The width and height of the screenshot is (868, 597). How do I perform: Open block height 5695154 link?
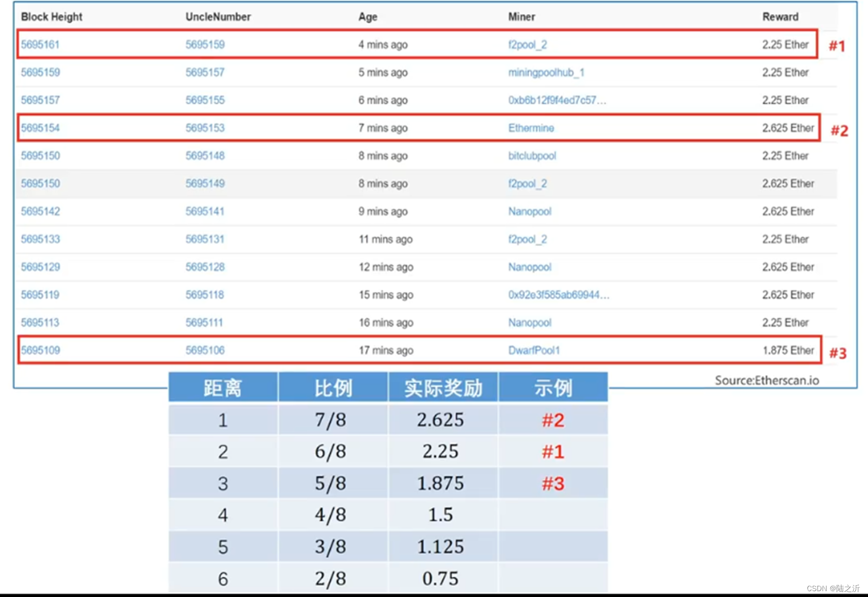(x=40, y=128)
